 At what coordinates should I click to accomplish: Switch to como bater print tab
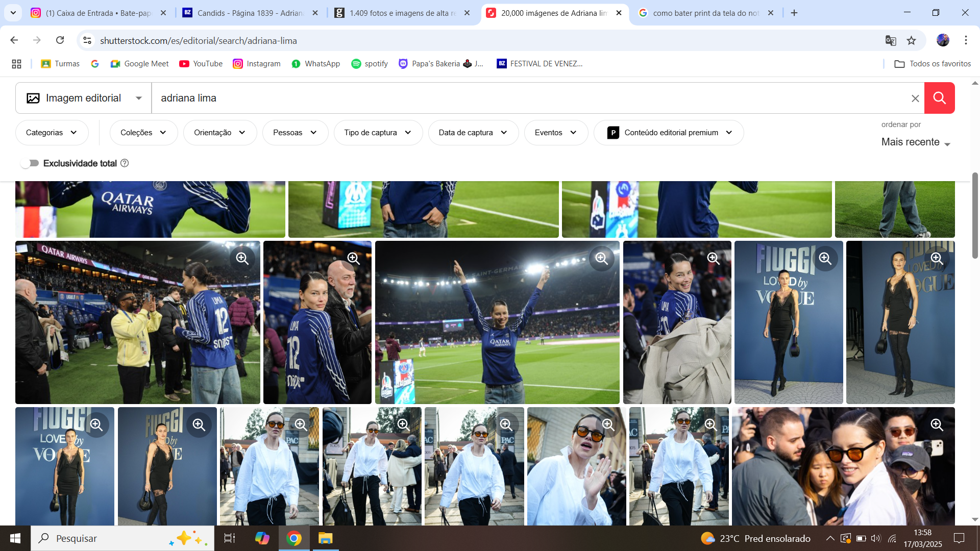coord(706,13)
